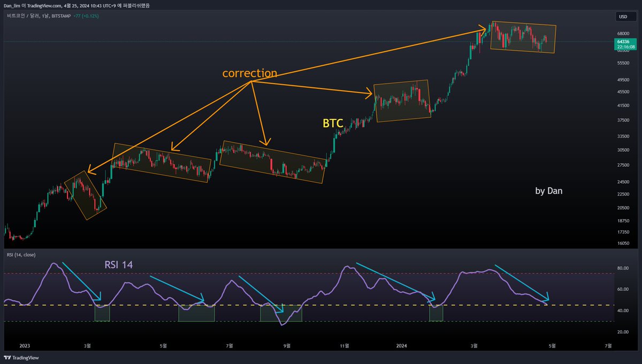Click the 33500 price axis label
This screenshot has width=642, height=364.
point(622,136)
